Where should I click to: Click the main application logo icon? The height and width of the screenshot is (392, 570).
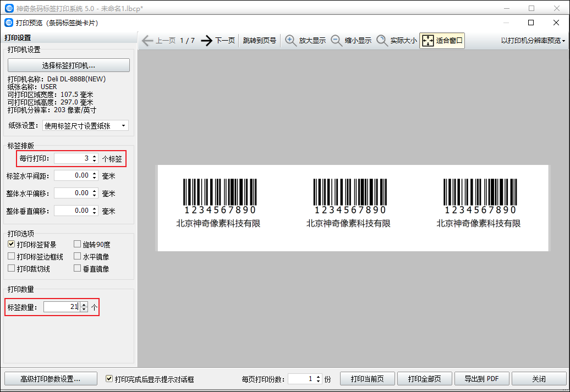point(9,8)
